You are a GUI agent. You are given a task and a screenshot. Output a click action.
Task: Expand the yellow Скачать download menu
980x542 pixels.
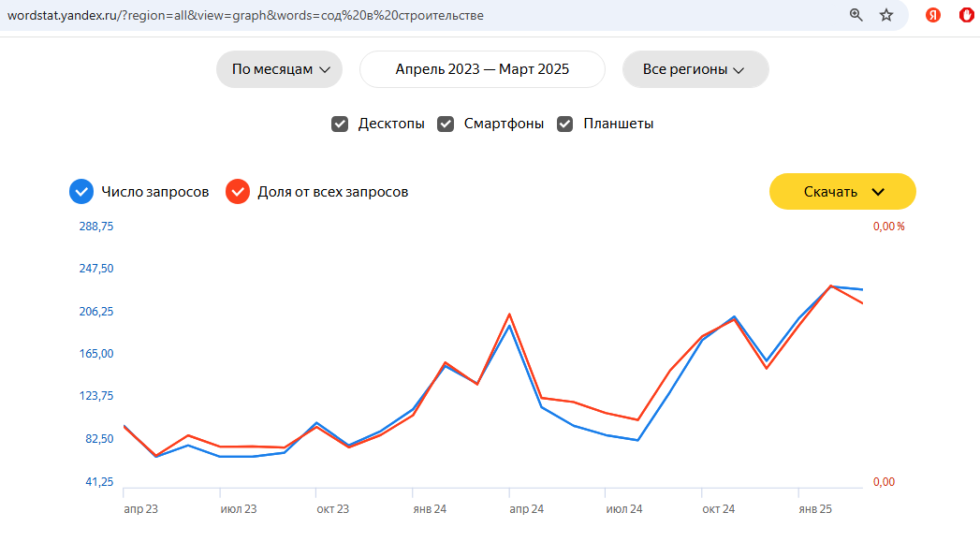click(x=842, y=192)
